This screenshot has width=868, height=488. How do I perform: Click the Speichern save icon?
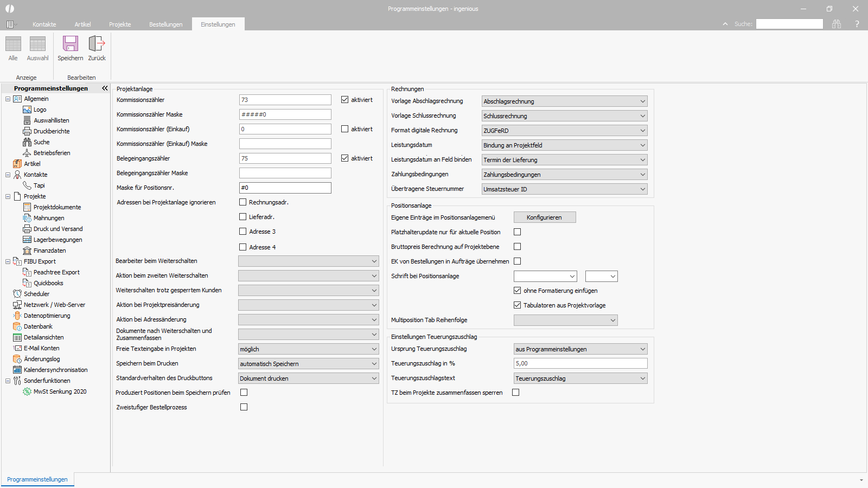coord(71,44)
